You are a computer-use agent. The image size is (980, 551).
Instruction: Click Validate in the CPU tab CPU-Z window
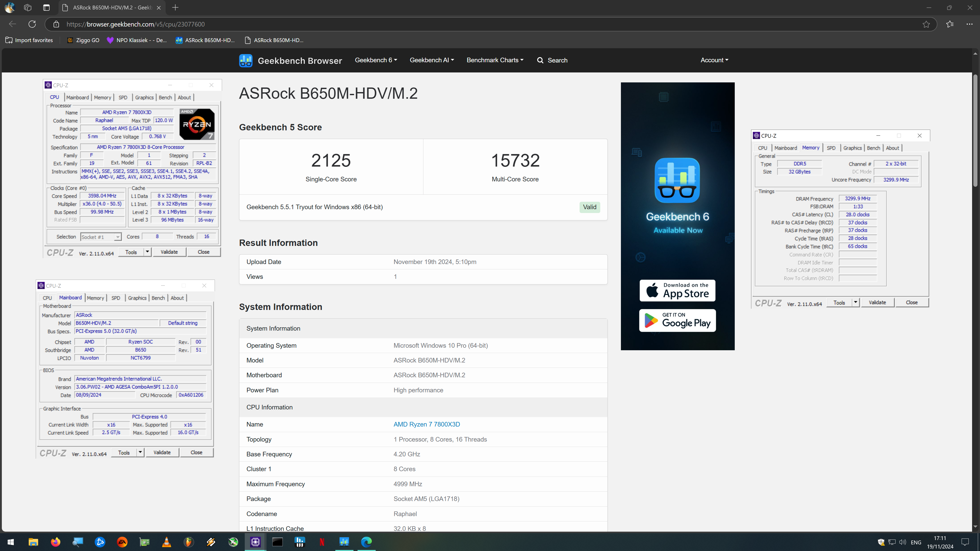click(169, 252)
